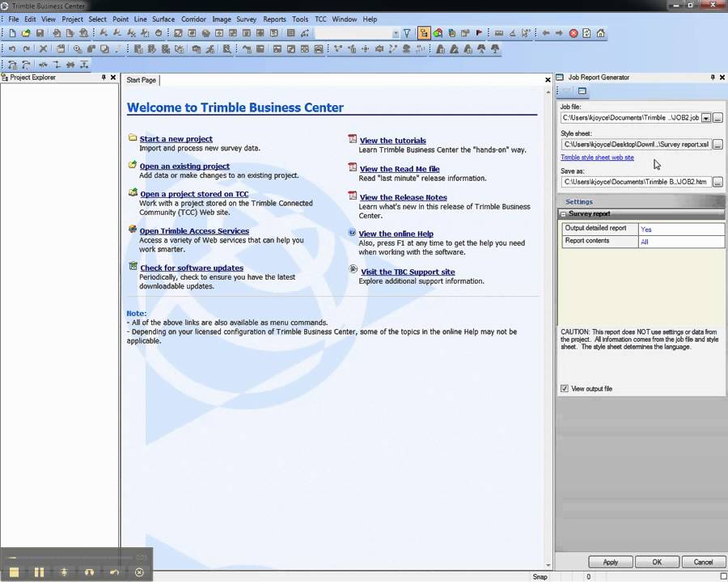This screenshot has height=582, width=728.
Task: Click the Save as path input field
Action: (636, 182)
